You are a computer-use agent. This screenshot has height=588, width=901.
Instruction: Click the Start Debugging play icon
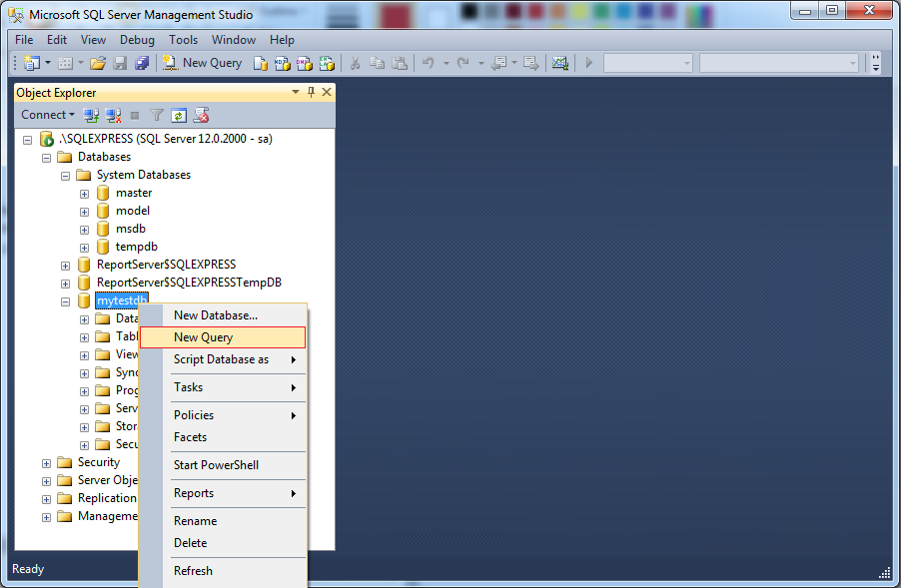click(589, 63)
